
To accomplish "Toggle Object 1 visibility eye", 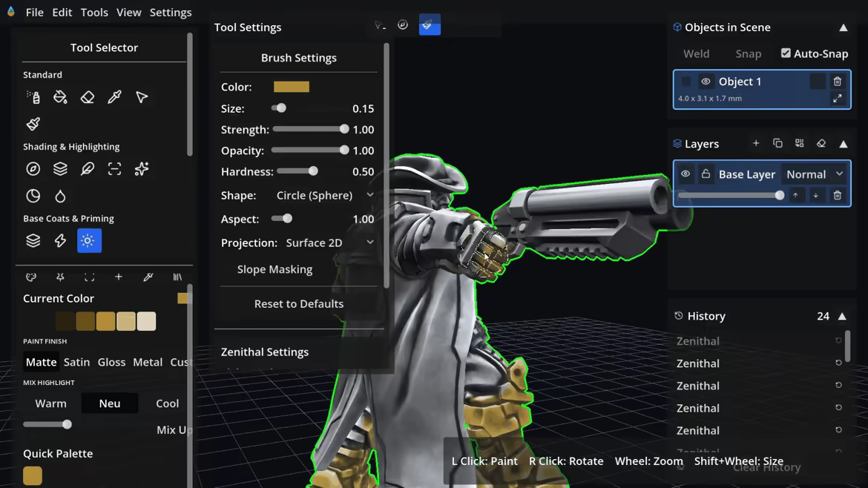I will [x=706, y=82].
